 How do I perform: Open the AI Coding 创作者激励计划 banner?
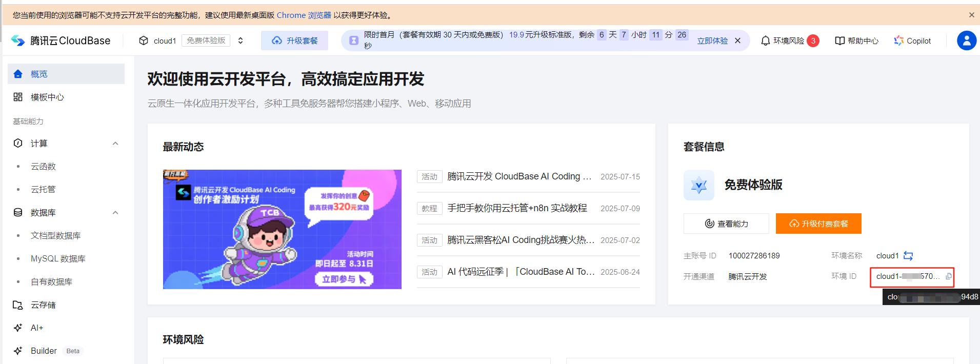282,229
